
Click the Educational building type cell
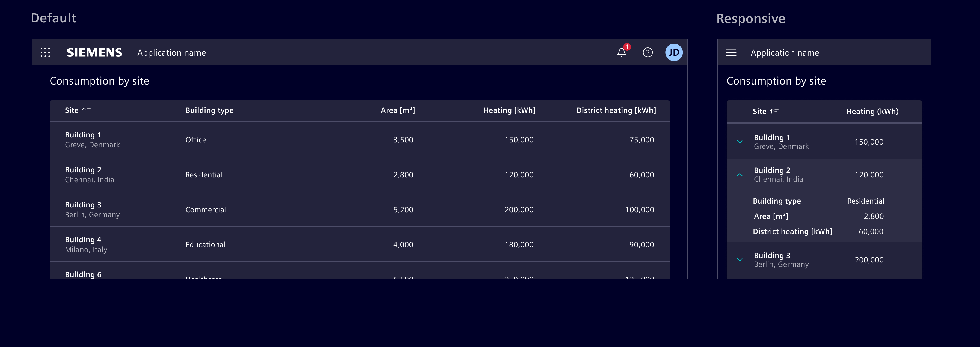206,245
